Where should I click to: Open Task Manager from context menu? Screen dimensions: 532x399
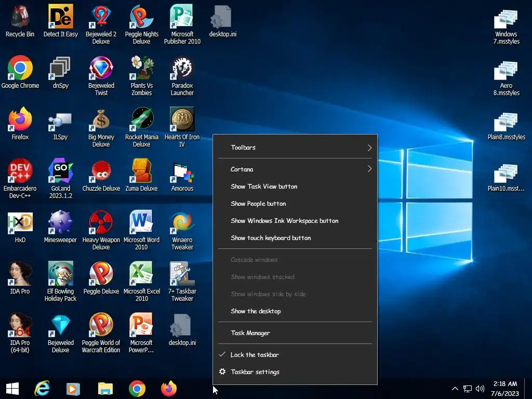(x=295, y=333)
